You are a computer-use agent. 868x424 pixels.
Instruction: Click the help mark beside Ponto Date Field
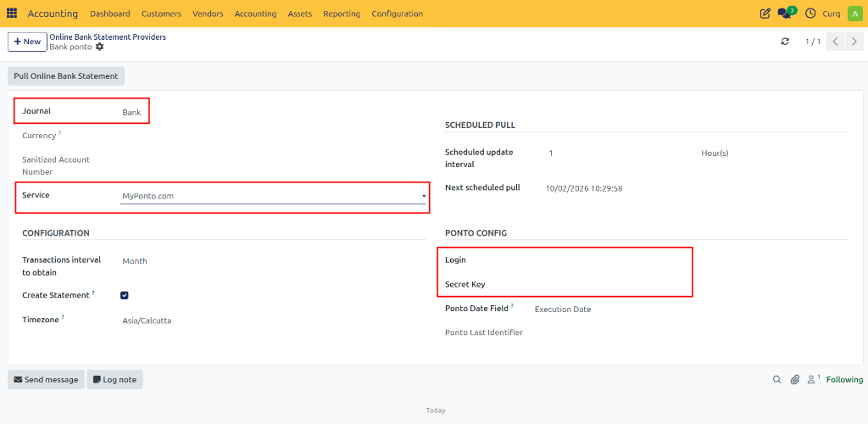click(512, 305)
